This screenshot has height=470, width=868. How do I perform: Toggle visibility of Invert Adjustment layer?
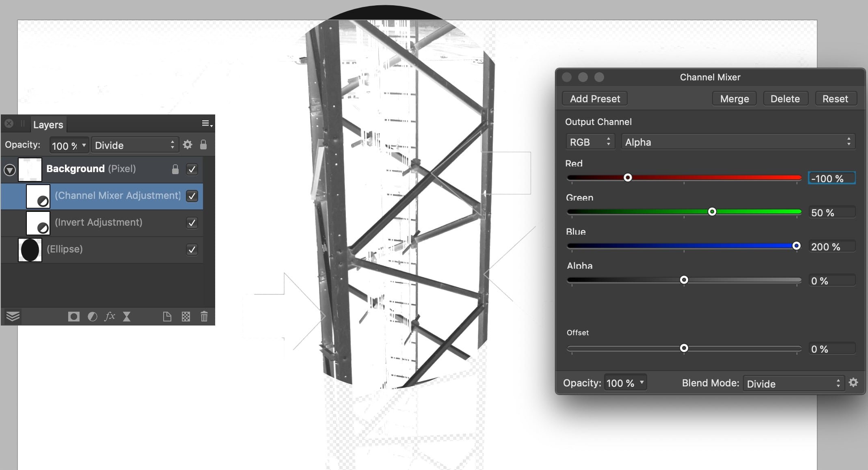192,223
